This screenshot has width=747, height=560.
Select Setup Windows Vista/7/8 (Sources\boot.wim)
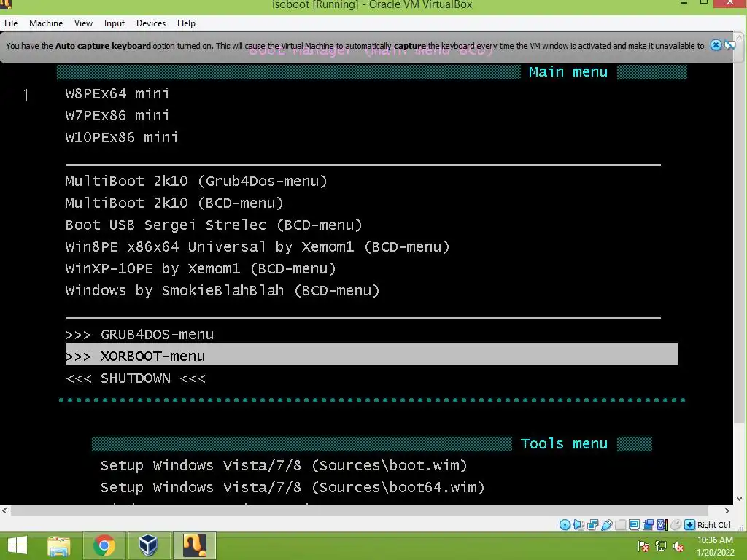pyautogui.click(x=284, y=465)
